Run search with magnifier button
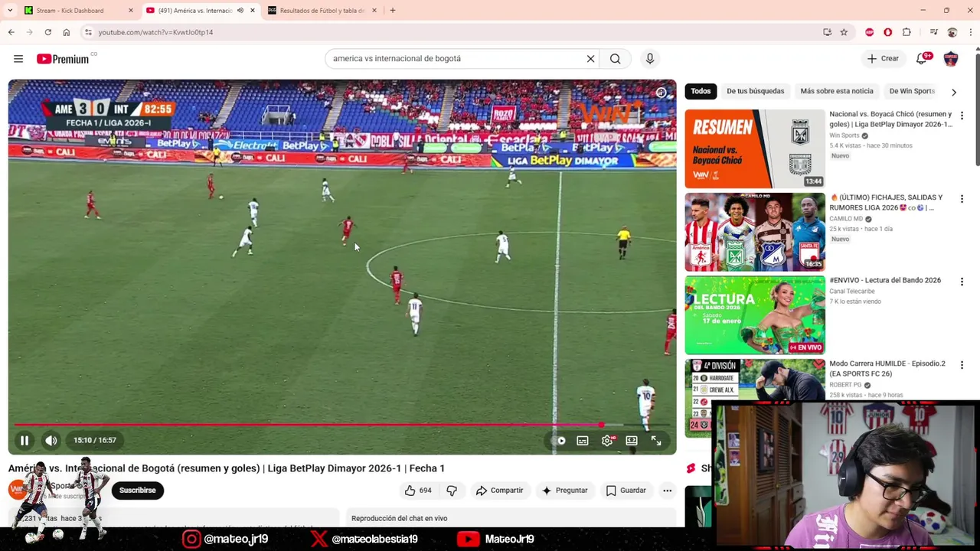Screen dimensions: 980x551 click(x=615, y=59)
